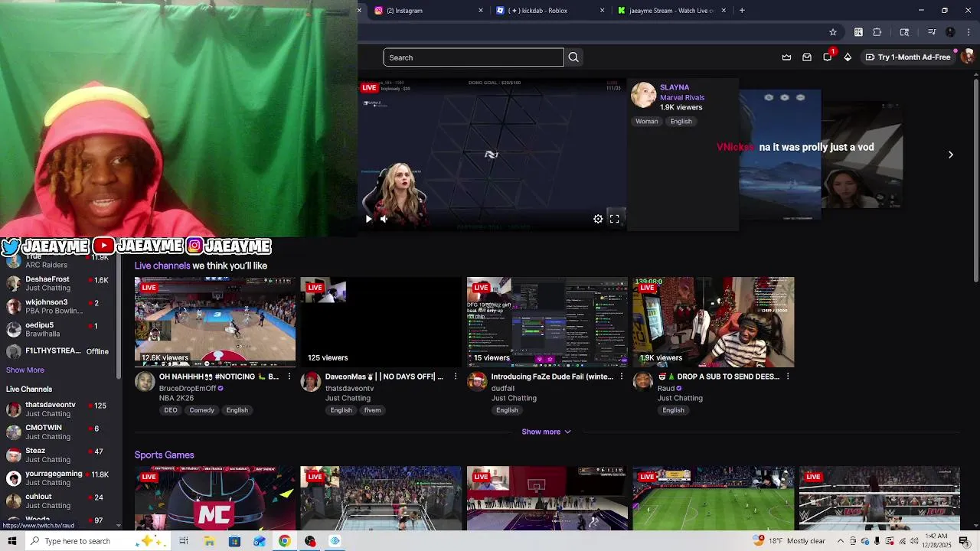Screen dimensions: 980x551
Task: Select wkjohnson3 in followed channels
Action: (x=57, y=306)
